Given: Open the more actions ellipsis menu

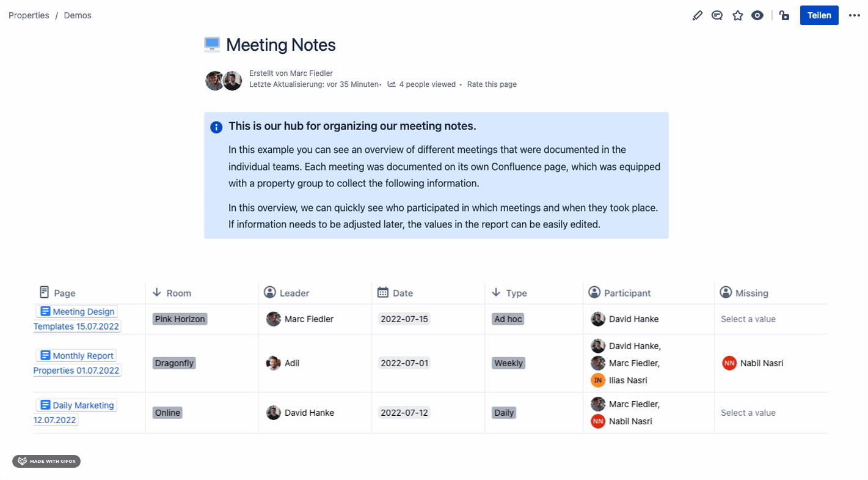Looking at the screenshot, I should [x=854, y=15].
